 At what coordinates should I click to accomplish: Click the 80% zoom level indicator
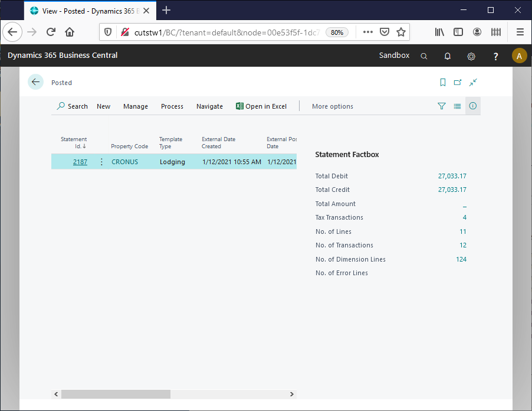pos(337,32)
